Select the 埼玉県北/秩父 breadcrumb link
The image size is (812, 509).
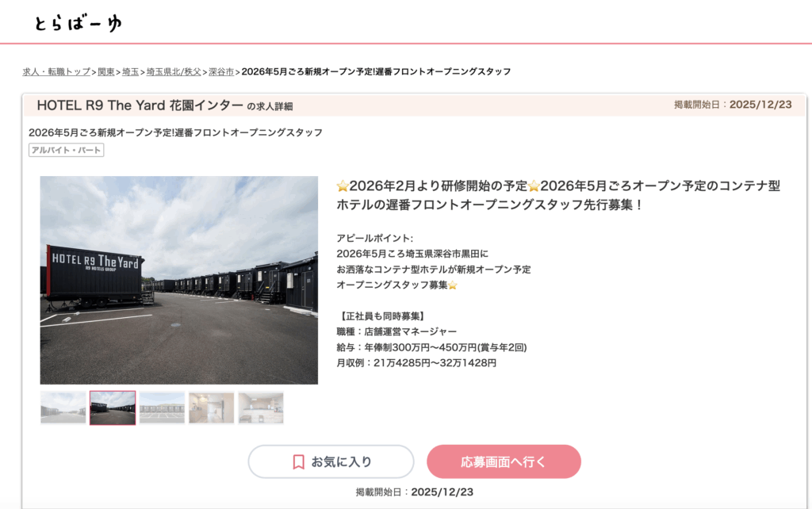(x=174, y=71)
